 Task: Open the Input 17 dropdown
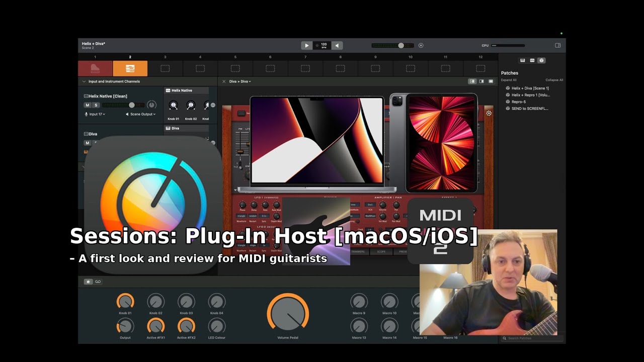click(x=95, y=114)
